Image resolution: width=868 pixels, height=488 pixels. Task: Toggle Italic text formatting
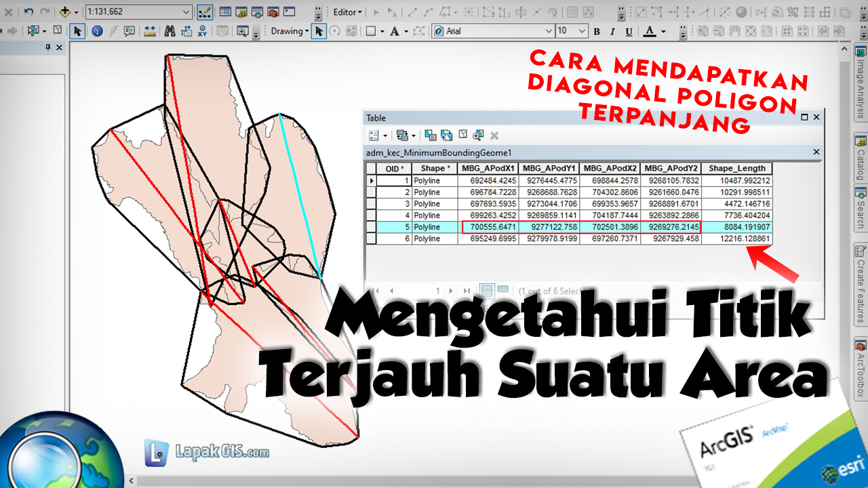(x=613, y=31)
